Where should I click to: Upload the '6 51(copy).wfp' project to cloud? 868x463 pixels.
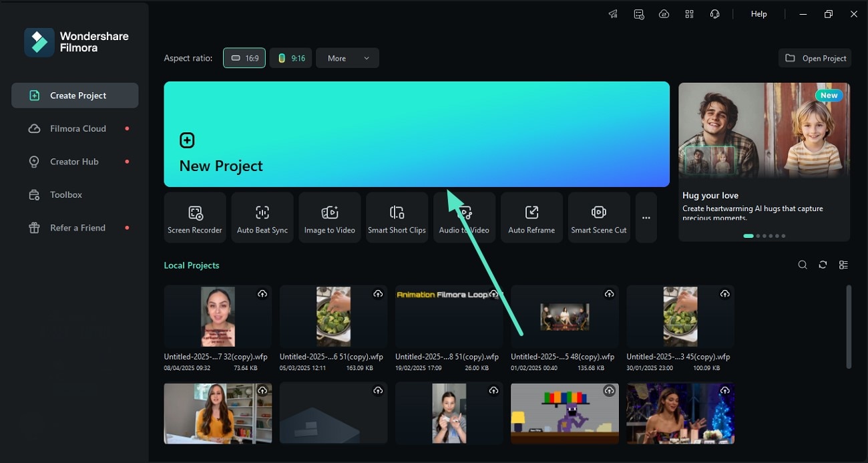(x=378, y=294)
